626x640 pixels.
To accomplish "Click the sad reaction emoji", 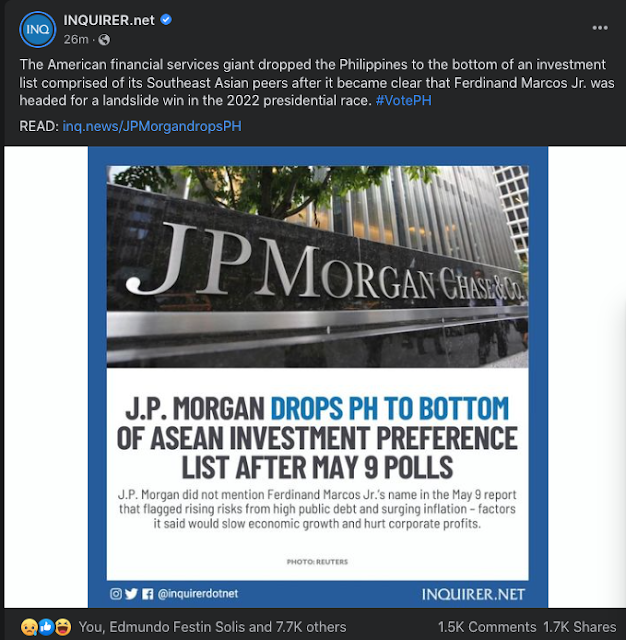I will (x=29, y=627).
